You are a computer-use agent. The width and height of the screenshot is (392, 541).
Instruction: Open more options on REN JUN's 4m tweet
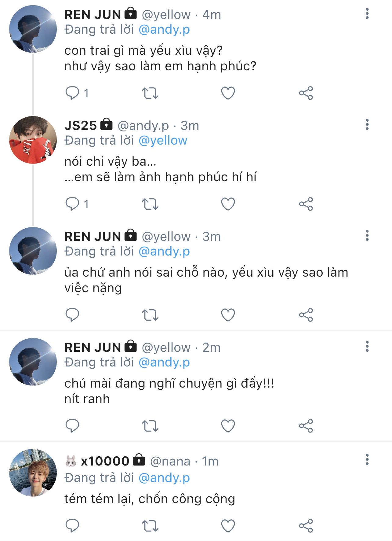(367, 14)
